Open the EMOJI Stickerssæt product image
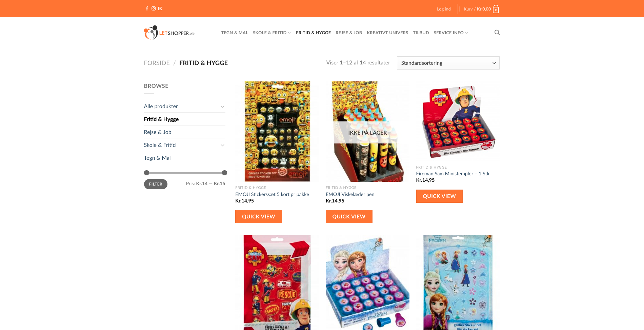 pos(277,132)
